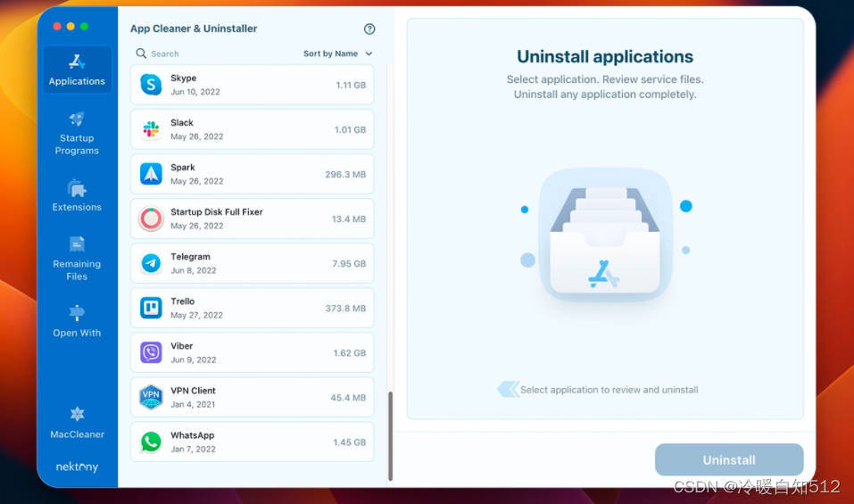Screen dimensions: 854x504
Task: Open the help question mark icon
Action: 369,29
